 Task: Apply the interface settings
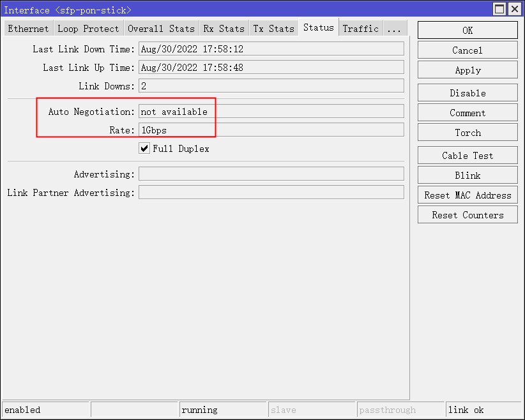(468, 70)
